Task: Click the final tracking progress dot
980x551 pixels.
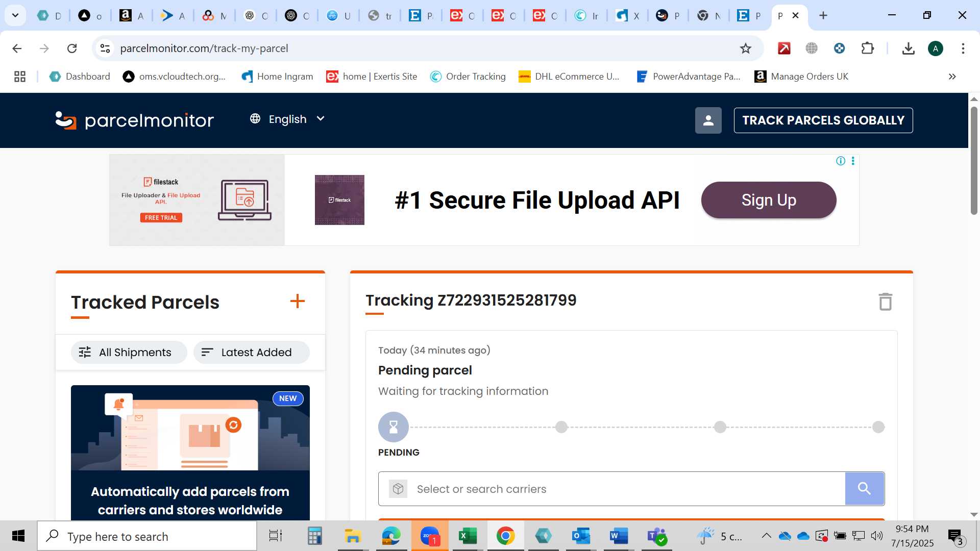Action: (x=878, y=427)
